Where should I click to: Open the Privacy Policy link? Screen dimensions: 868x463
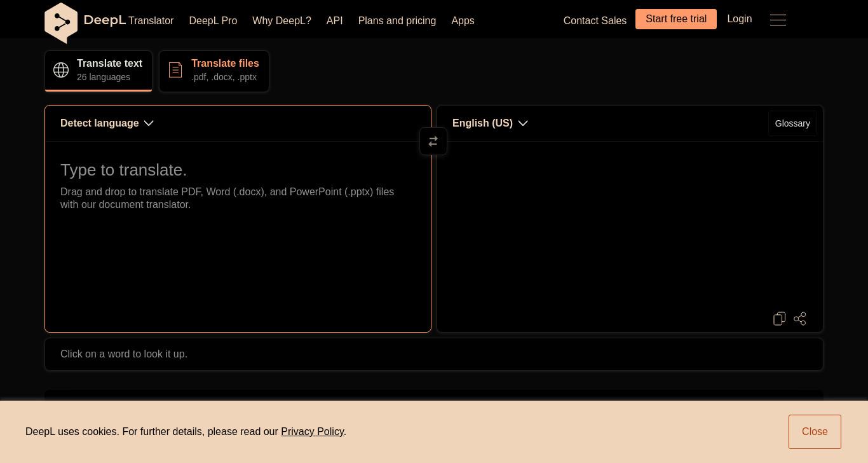pos(312,432)
